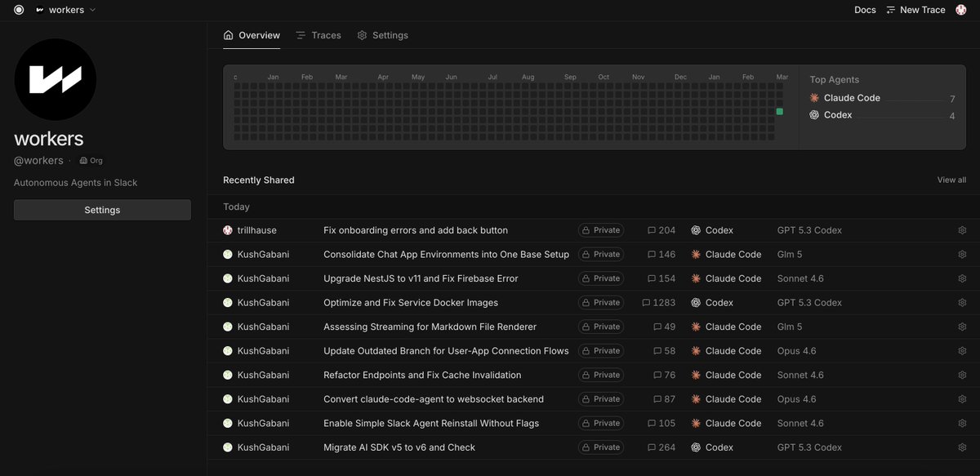Click the 204 comments icon on Fix onboarding row
Screen dimensions: 980x476
(651, 230)
